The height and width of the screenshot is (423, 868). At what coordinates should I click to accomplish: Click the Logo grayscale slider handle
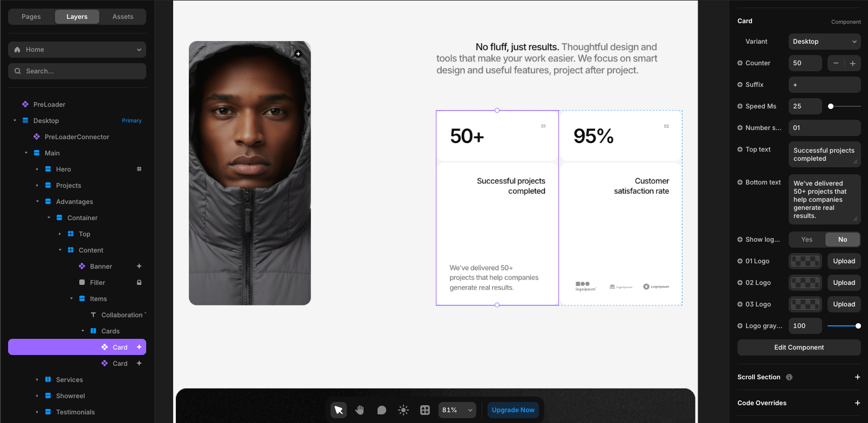pos(858,326)
